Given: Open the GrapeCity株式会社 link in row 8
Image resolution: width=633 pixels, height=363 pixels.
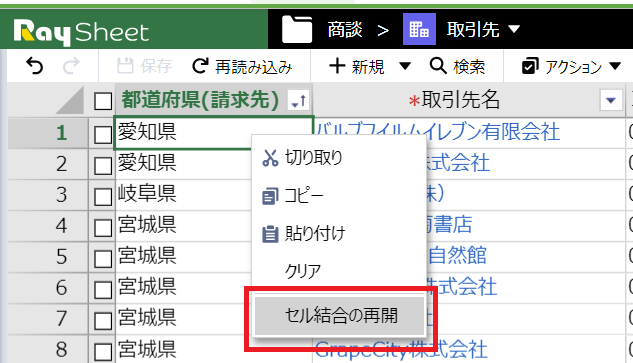Looking at the screenshot, I should (x=401, y=349).
